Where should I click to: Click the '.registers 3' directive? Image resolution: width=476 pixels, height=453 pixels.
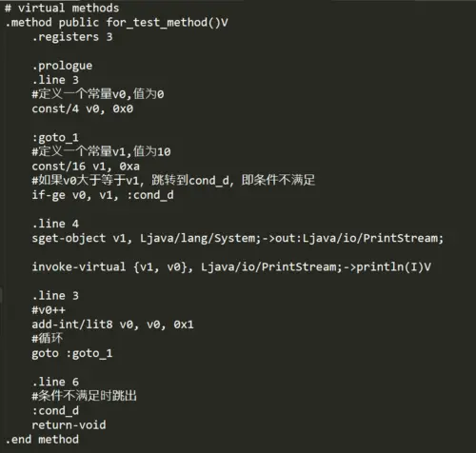tap(72, 37)
